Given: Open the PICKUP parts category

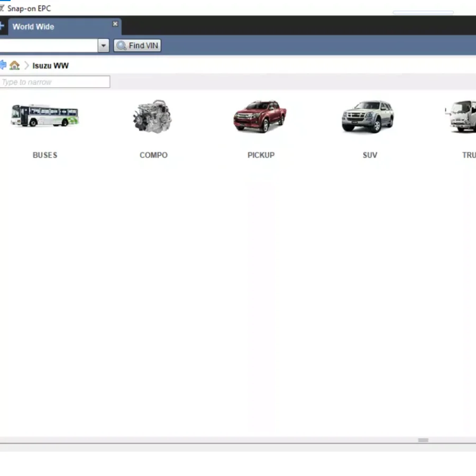Looking at the screenshot, I should pos(260,116).
